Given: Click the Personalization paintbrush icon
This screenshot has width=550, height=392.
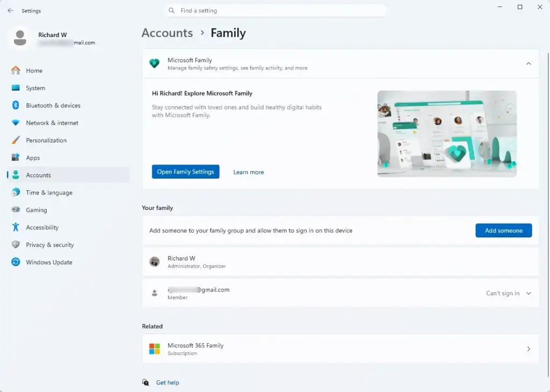Looking at the screenshot, I should click(16, 140).
